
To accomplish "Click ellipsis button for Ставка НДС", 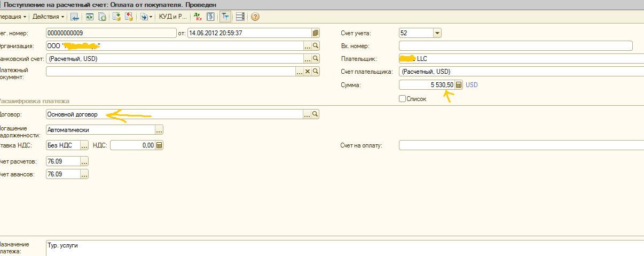I will coord(84,145).
